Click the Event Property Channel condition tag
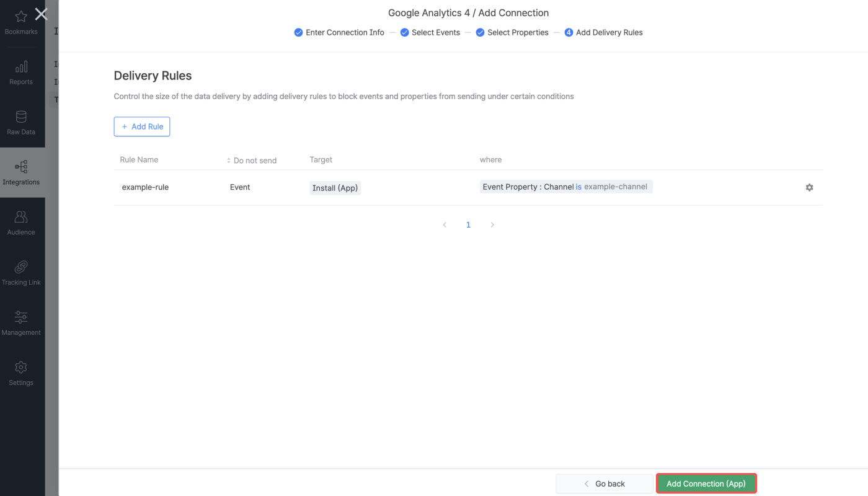The image size is (868, 496). click(x=566, y=187)
